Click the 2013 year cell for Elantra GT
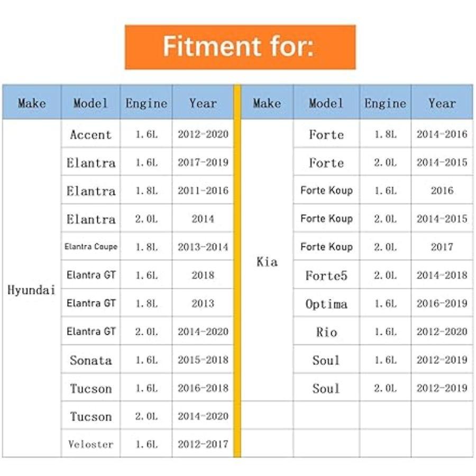Screen dimensions: 476x476 point(203,304)
